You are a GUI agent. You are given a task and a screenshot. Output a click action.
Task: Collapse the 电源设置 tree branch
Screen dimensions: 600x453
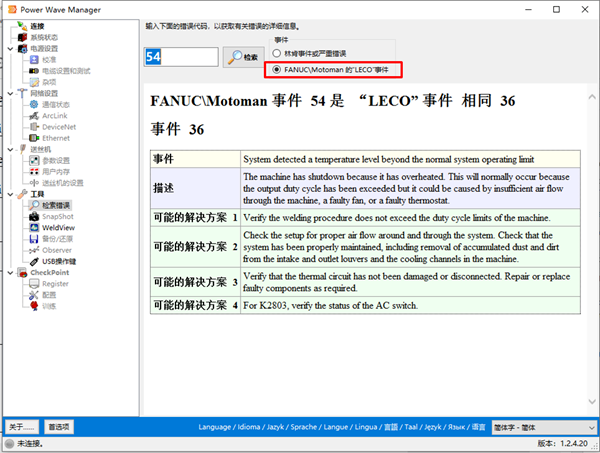pyautogui.click(x=10, y=49)
